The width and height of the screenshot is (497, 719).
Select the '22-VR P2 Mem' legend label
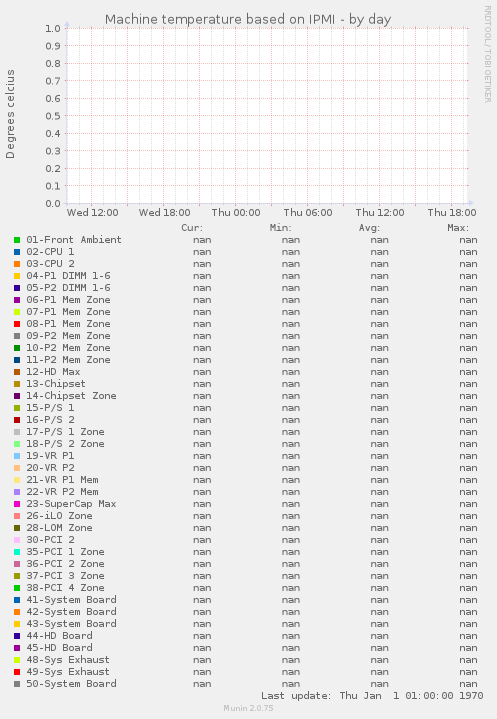pos(62,492)
